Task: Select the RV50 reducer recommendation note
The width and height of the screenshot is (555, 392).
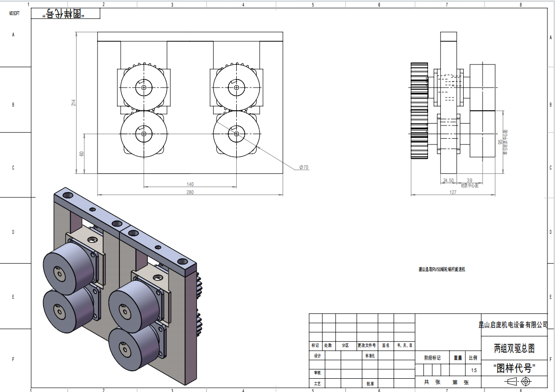Action: pyautogui.click(x=442, y=269)
